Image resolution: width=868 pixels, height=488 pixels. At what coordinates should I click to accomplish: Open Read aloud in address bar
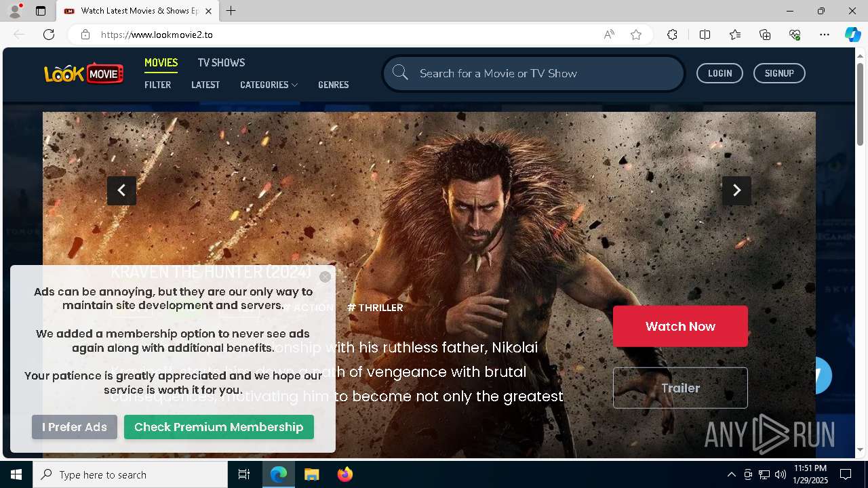coord(609,35)
